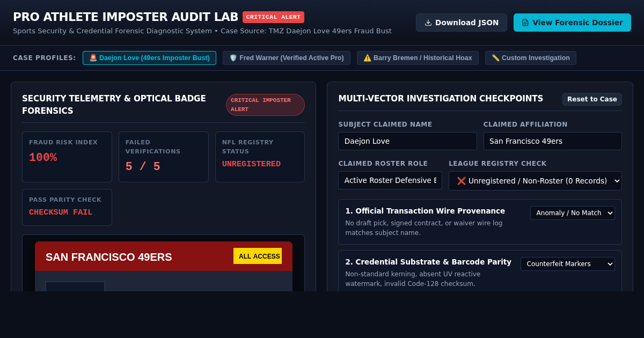
Task: Click the document icon in View Forensic Dossier
Action: point(525,23)
